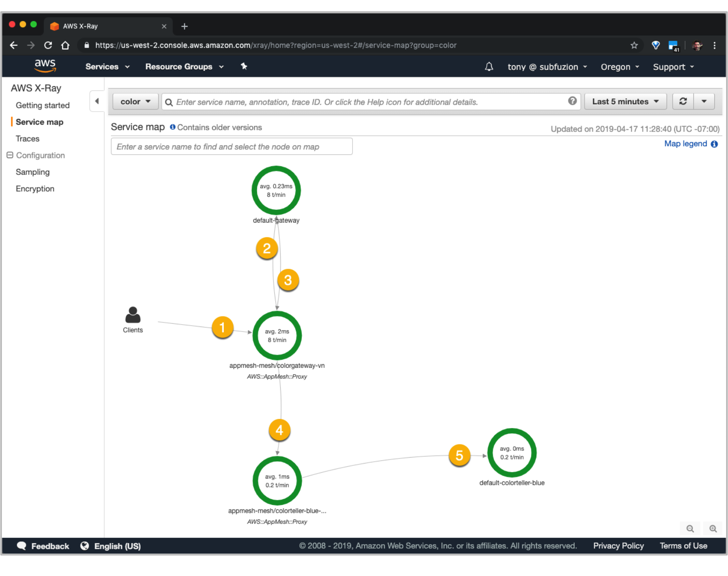
Task: Select Service map in sidebar
Action: (40, 122)
